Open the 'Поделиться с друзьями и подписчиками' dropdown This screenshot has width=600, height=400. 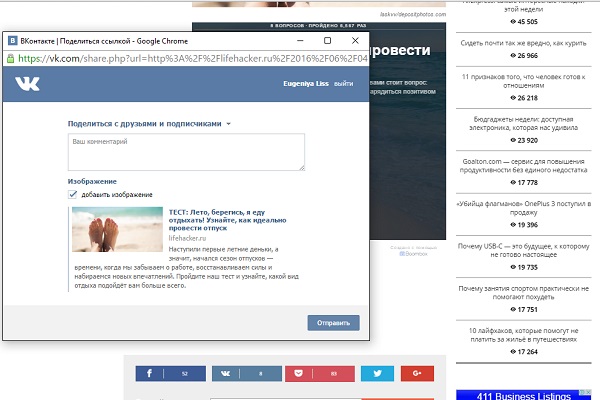click(149, 124)
